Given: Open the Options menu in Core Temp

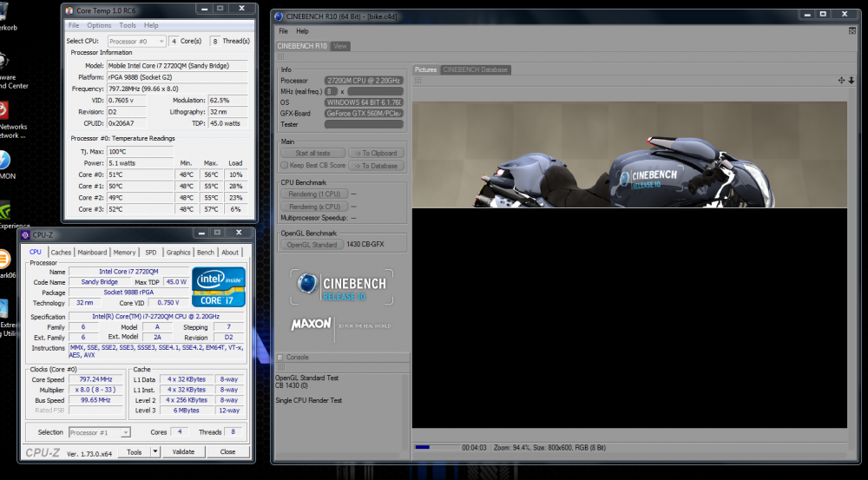Looking at the screenshot, I should [99, 25].
